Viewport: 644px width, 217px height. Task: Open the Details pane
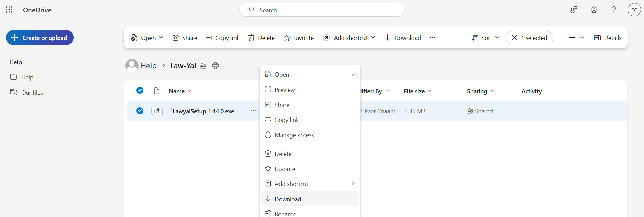pos(607,38)
